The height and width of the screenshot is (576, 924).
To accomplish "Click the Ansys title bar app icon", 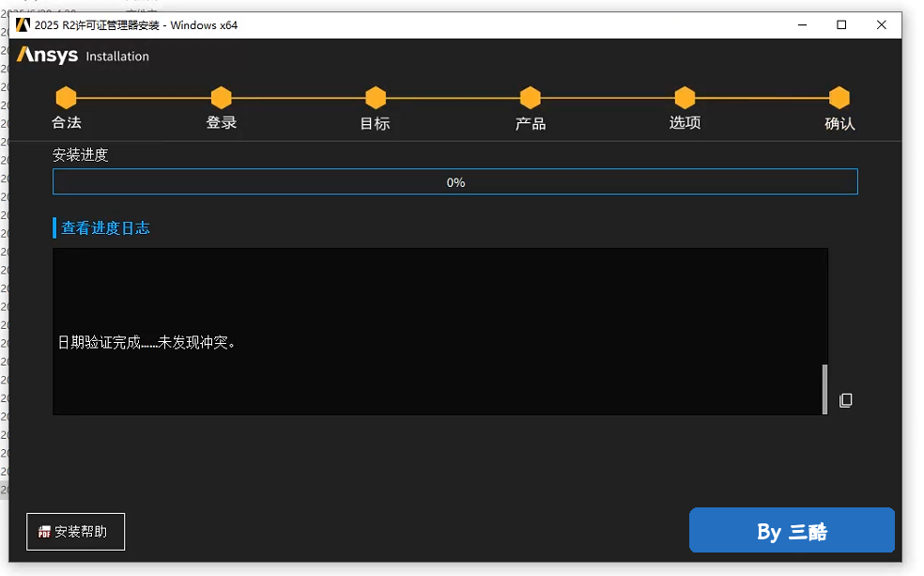I will pos(23,24).
